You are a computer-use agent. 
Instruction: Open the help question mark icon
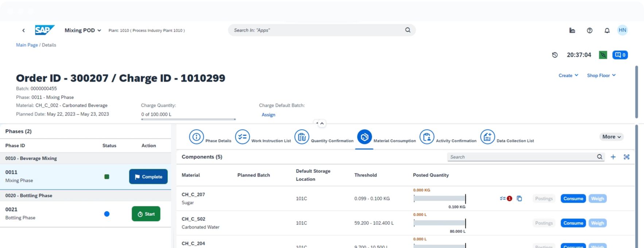[x=589, y=31]
